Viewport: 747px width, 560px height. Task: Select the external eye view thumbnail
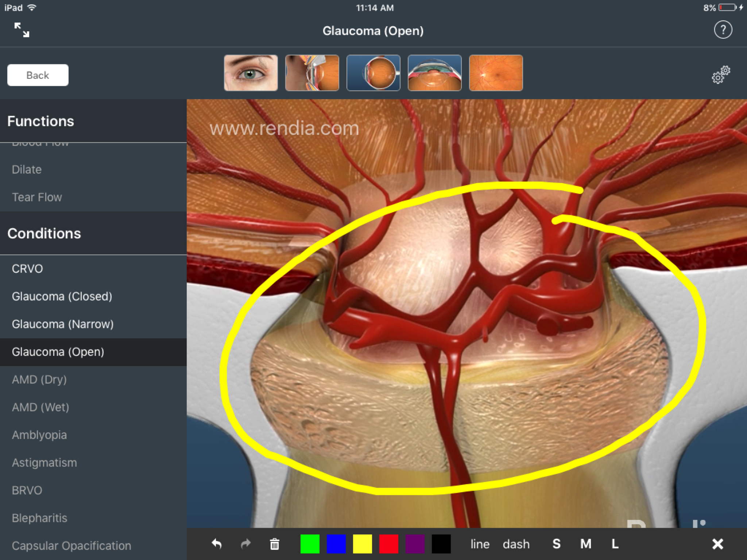(251, 73)
